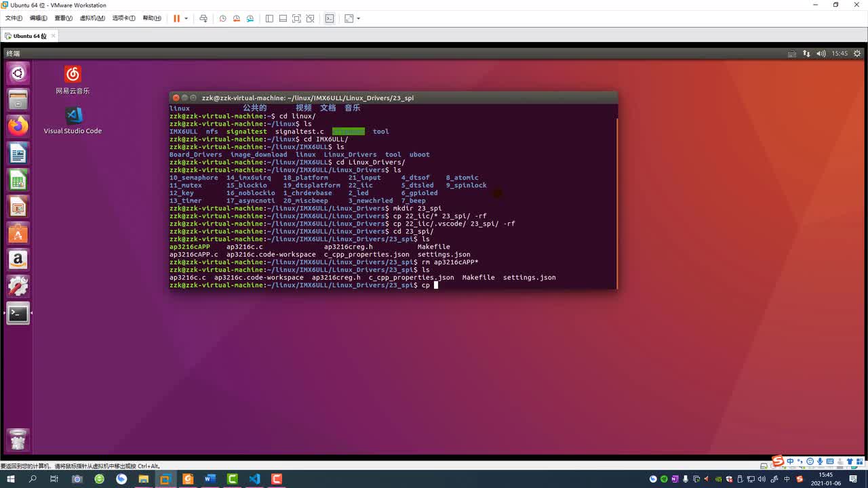Open the 编辑(E) menu

39,18
